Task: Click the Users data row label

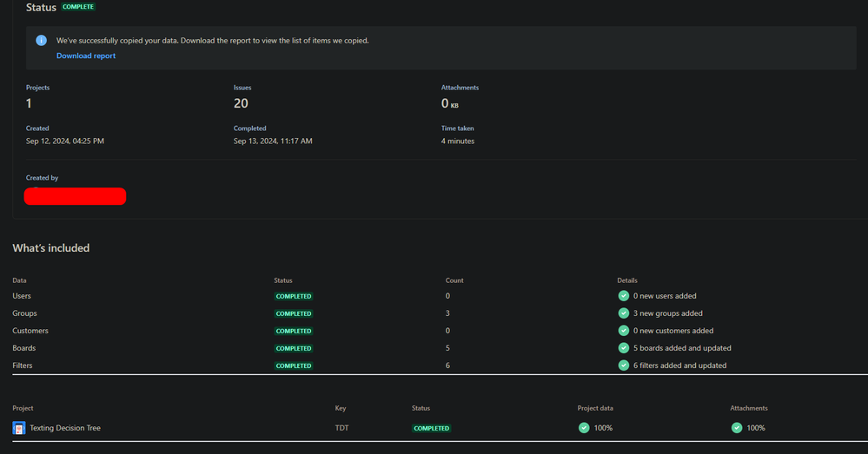Action: (x=22, y=296)
